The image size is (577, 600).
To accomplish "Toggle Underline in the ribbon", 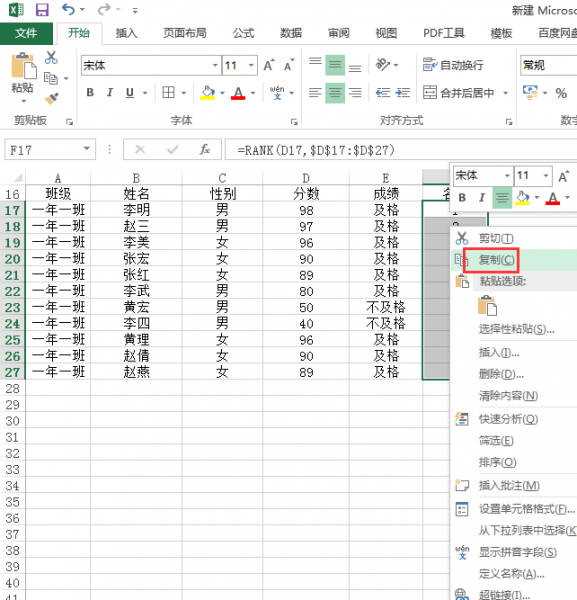I will (x=130, y=93).
